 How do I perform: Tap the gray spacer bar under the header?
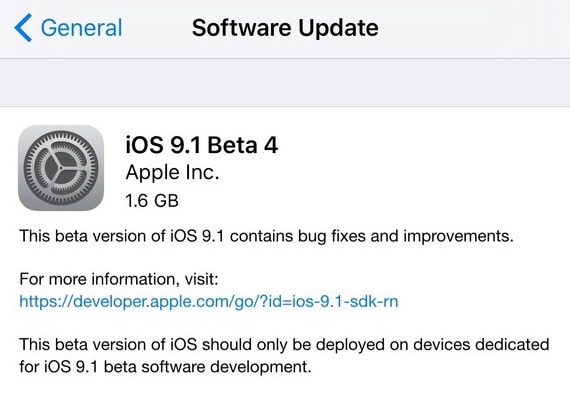pos(285,83)
